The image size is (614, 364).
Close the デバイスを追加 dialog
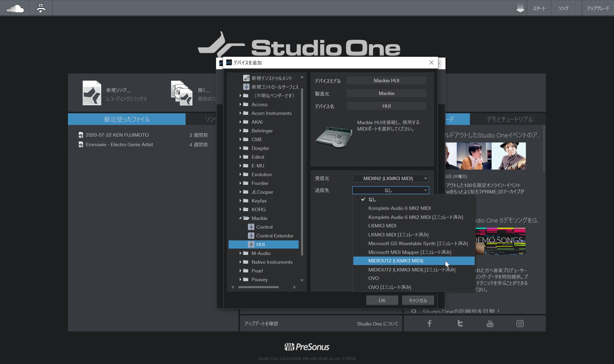pyautogui.click(x=431, y=63)
